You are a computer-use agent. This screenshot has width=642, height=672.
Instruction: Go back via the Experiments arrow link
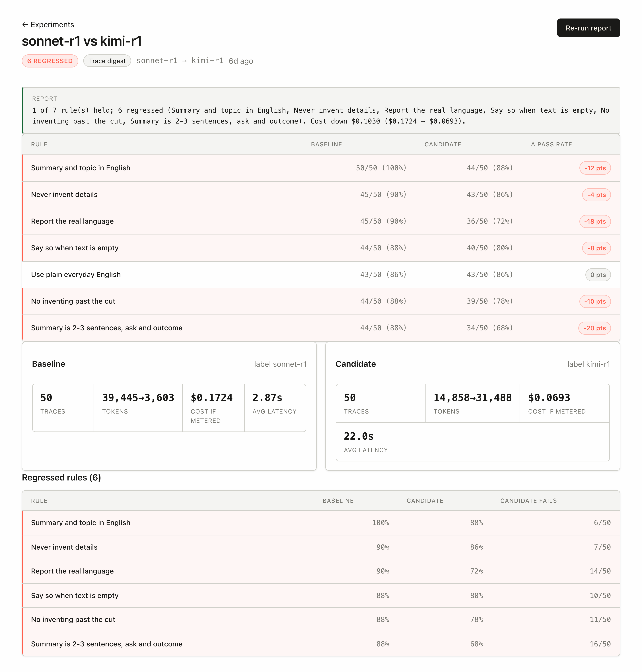pyautogui.click(x=48, y=25)
